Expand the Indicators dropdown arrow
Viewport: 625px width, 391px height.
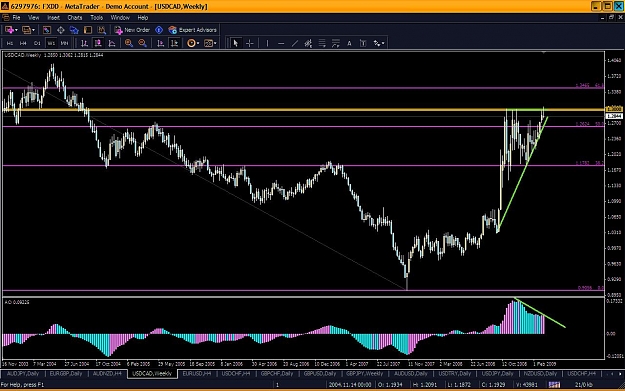[198, 43]
